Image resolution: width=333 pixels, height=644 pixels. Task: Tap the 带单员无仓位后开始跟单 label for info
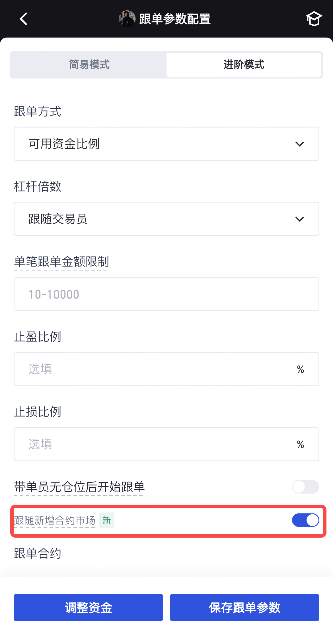(79, 487)
